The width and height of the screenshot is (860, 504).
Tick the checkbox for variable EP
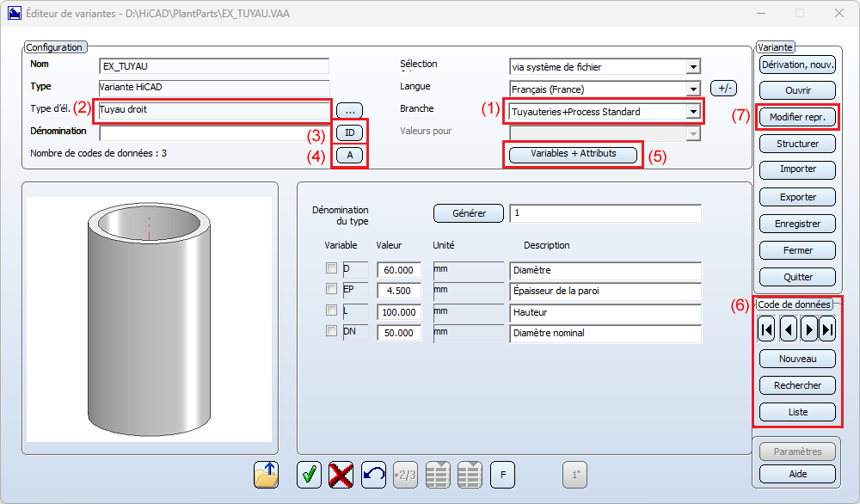click(331, 289)
